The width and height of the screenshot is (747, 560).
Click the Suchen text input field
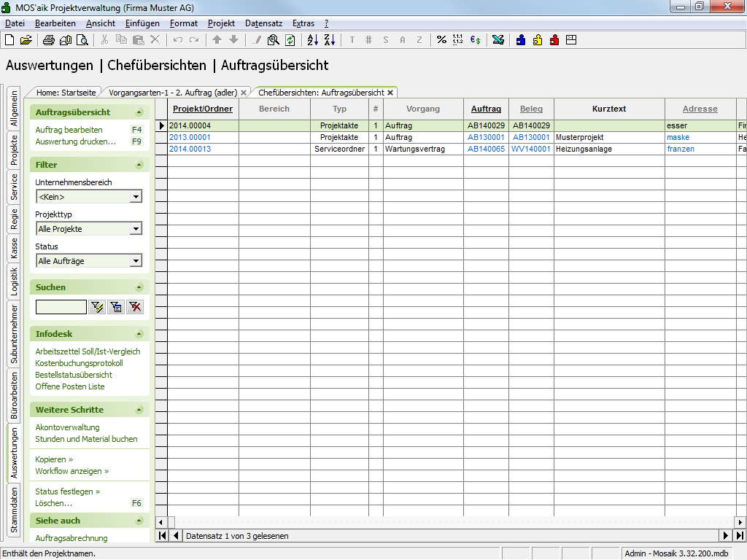coord(61,307)
